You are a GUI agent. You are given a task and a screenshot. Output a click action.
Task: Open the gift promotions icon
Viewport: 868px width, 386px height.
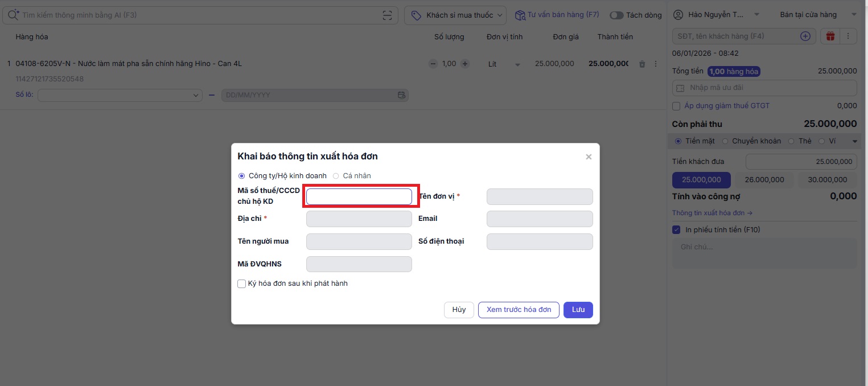click(x=830, y=36)
